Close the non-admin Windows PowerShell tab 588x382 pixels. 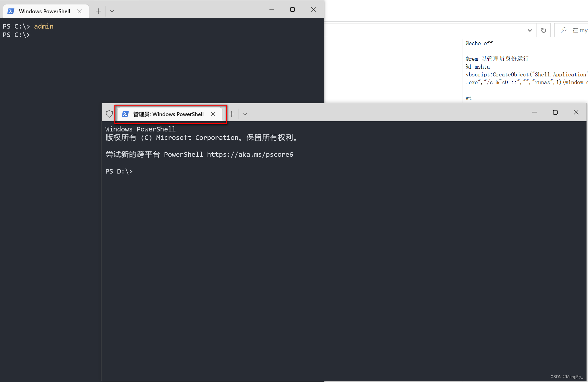79,11
